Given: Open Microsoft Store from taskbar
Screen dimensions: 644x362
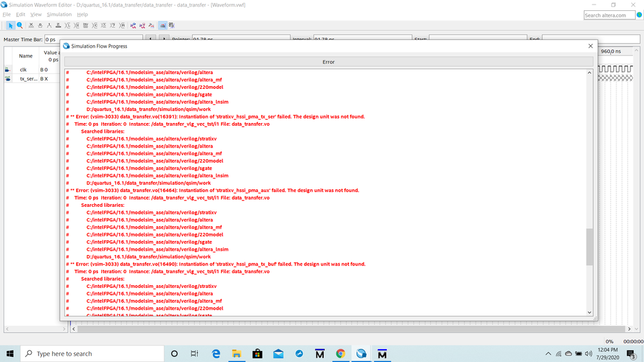Looking at the screenshot, I should click(x=257, y=354).
